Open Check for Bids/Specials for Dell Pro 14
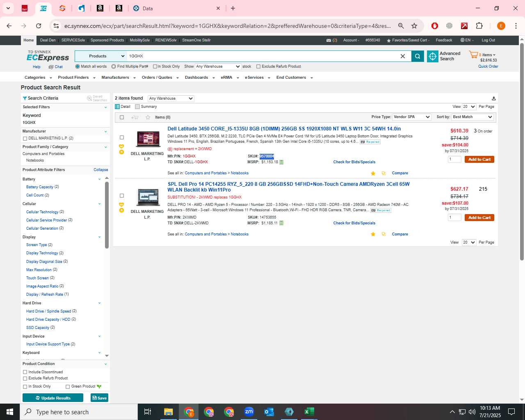The height and width of the screenshot is (420, 525). click(354, 223)
